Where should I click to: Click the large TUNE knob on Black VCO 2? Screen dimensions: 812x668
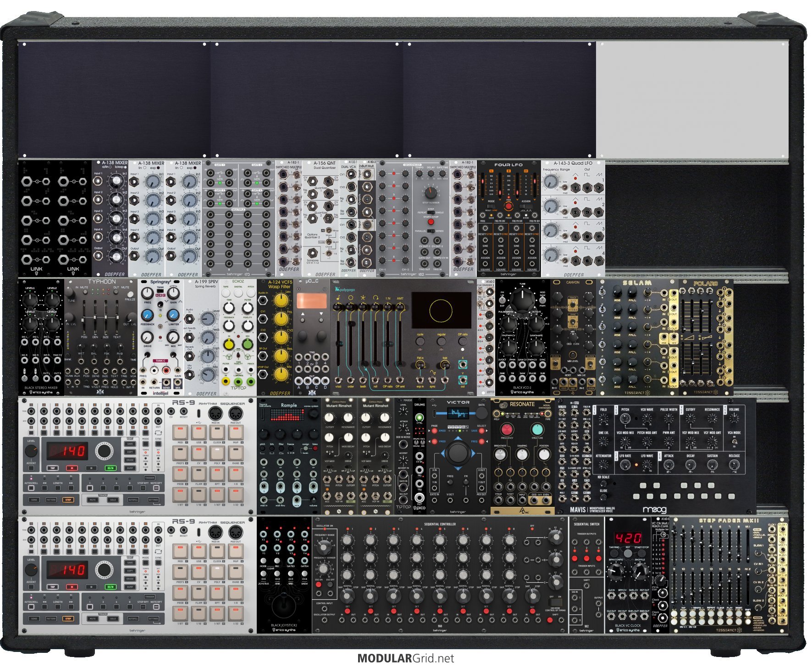pos(522,299)
